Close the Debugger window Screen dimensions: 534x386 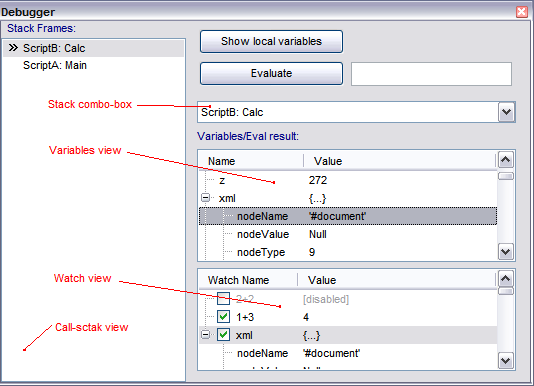click(x=521, y=12)
